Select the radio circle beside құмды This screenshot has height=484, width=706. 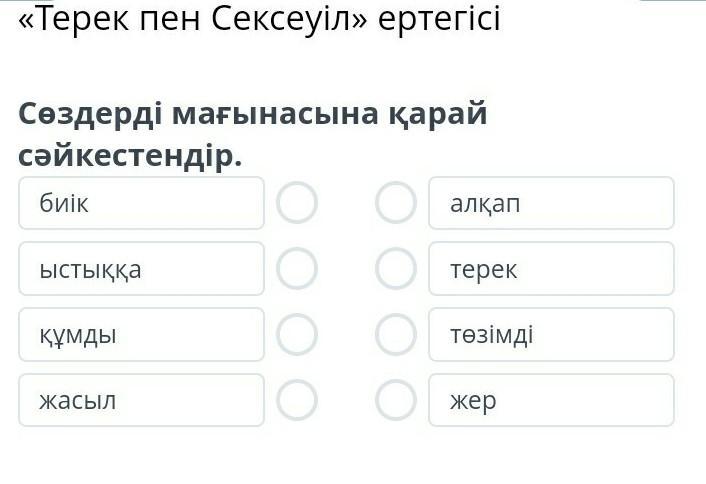coord(297,334)
